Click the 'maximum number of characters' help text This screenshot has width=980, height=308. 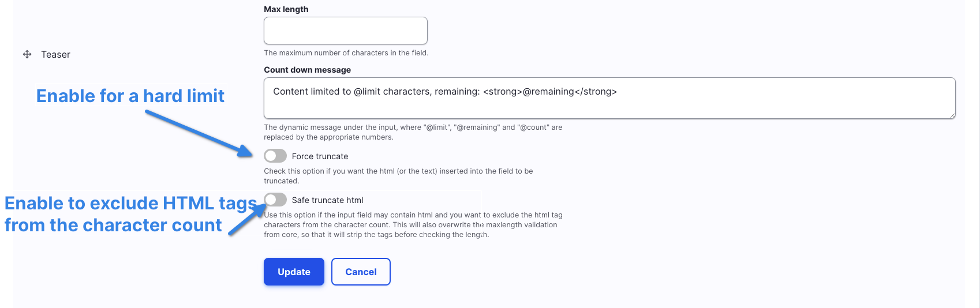(x=346, y=53)
